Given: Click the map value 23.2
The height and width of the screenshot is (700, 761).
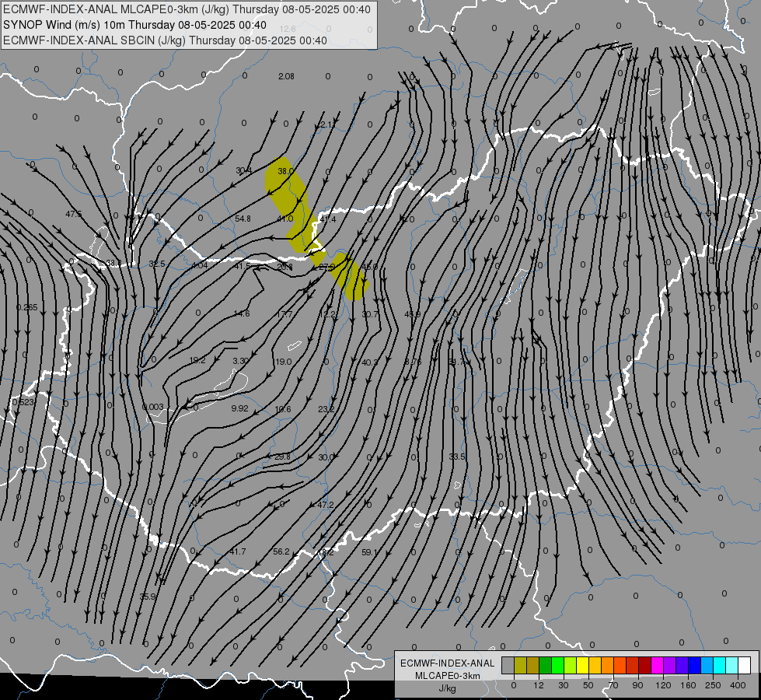Looking at the screenshot, I should (x=326, y=409).
